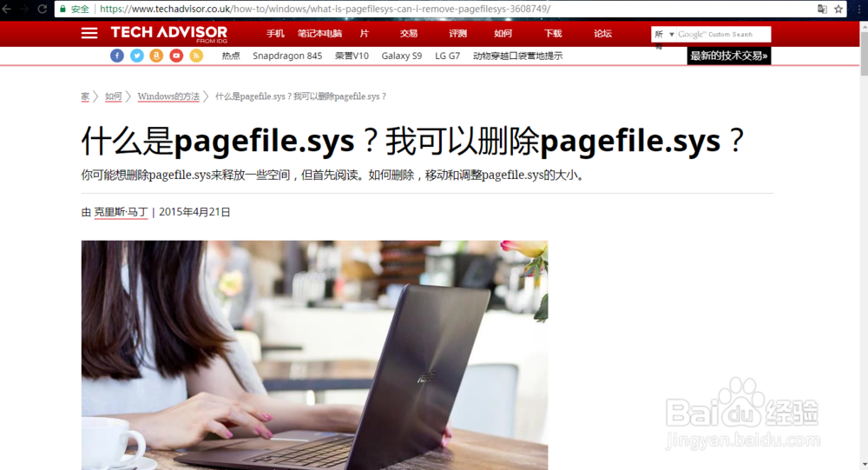Viewport: 868px width, 470px height.
Task: Reload the page with refresh icon
Action: [42, 9]
